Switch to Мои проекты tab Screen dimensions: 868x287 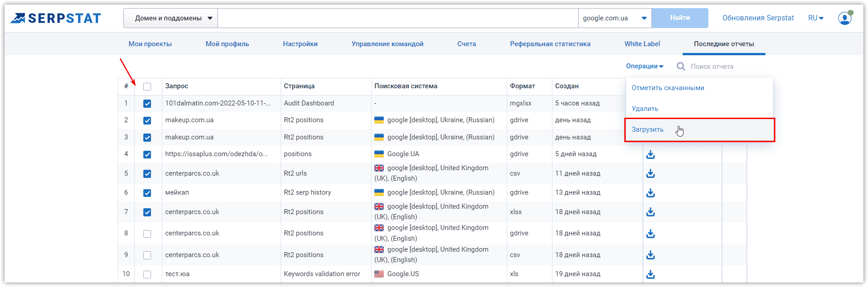coord(150,44)
